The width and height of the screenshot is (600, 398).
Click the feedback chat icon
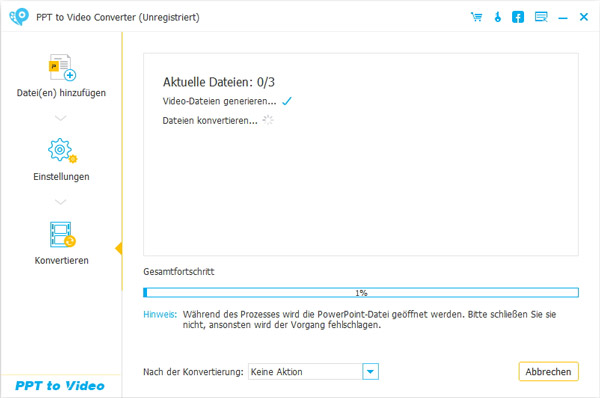pos(541,17)
